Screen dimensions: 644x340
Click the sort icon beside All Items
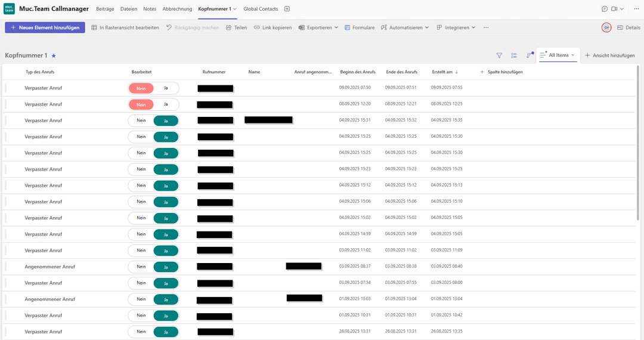tap(529, 55)
